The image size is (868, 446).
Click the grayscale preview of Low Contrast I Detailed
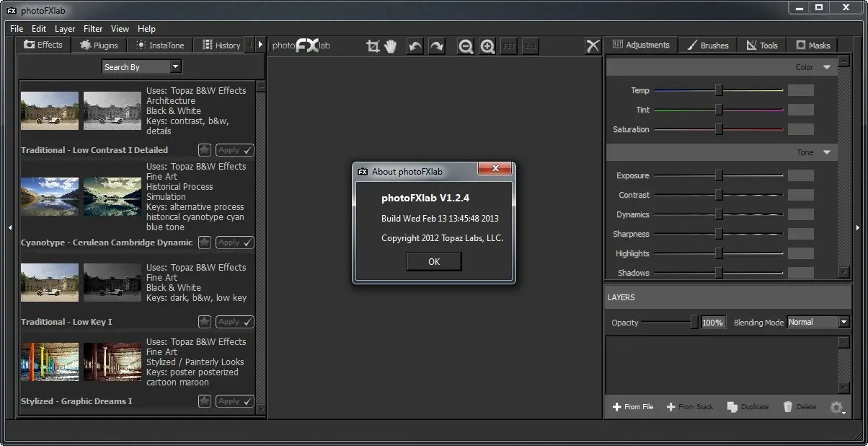pos(112,110)
